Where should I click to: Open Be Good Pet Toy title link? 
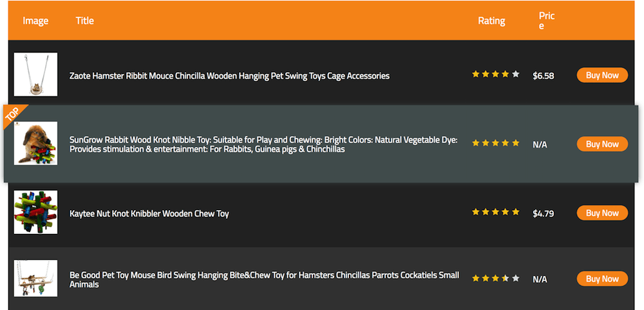click(264, 280)
